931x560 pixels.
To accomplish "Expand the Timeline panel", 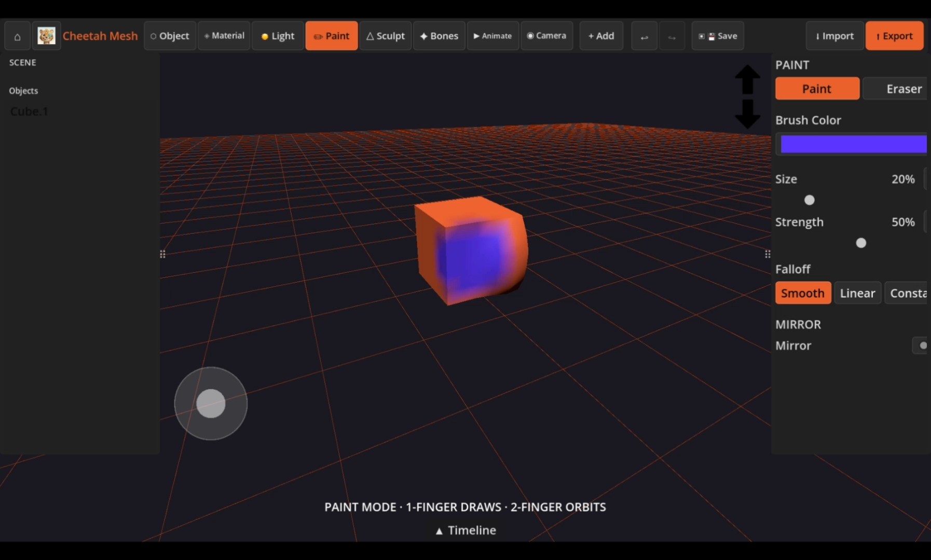I will (466, 530).
